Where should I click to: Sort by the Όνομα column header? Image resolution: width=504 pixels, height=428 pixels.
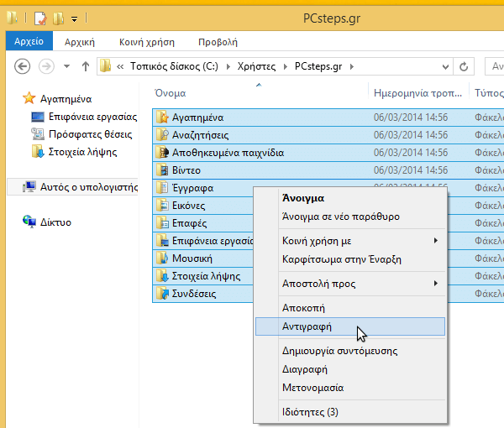pyautogui.click(x=170, y=93)
